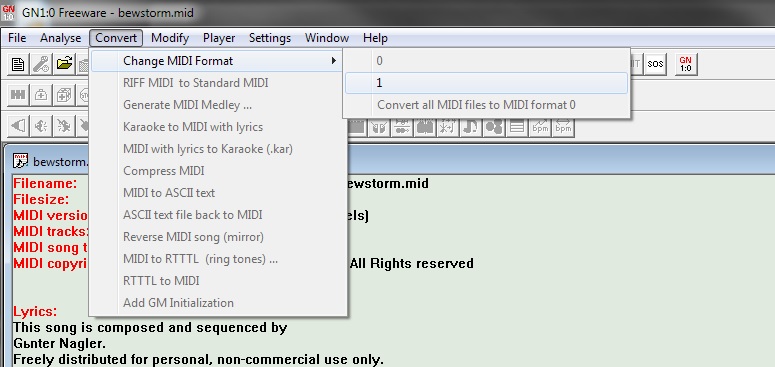Click the third icon in third toolbar row

[x=64, y=126]
